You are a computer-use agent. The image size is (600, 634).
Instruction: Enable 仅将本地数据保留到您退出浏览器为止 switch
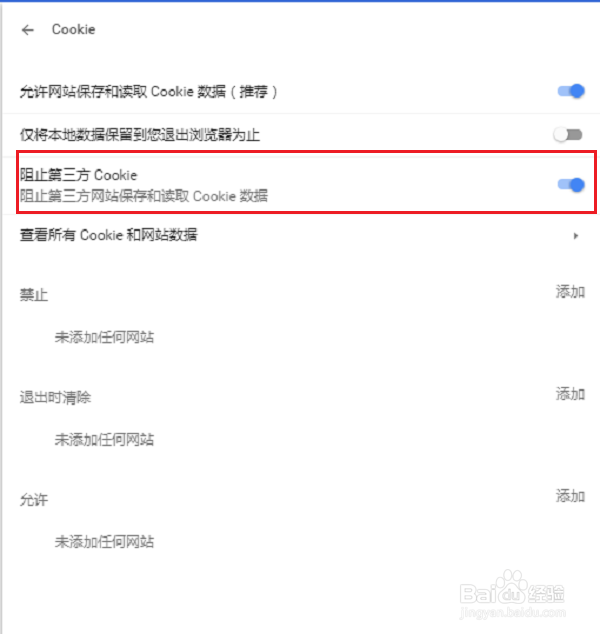coord(568,134)
